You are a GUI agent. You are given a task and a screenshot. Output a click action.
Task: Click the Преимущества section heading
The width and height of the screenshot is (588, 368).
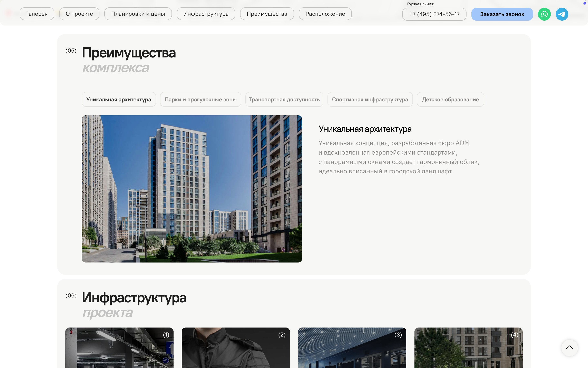(x=129, y=53)
